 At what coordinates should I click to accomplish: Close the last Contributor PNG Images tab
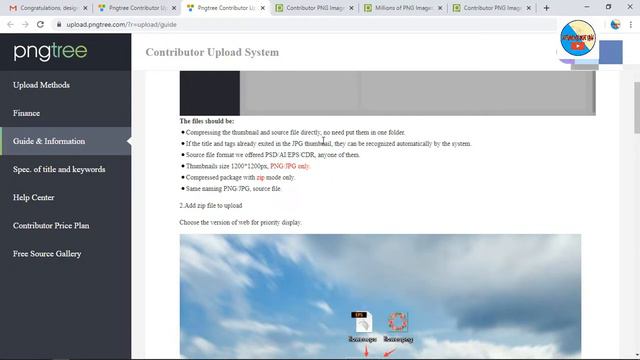[529, 8]
